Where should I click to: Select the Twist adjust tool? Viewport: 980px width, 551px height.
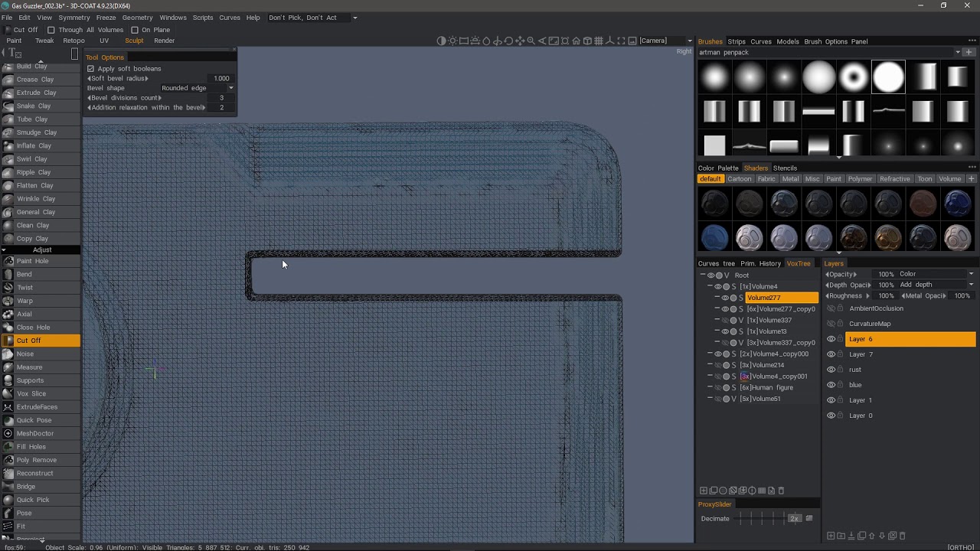pyautogui.click(x=40, y=288)
